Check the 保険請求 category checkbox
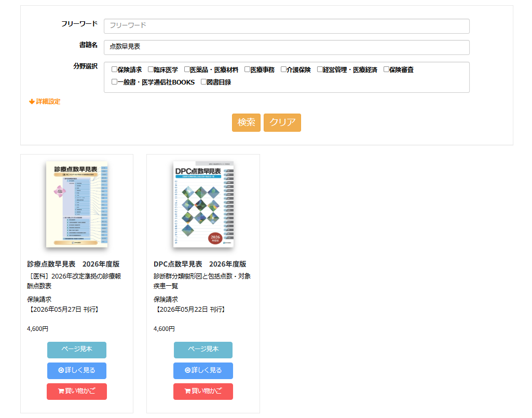Screen dimensions: 532x418 [114, 69]
